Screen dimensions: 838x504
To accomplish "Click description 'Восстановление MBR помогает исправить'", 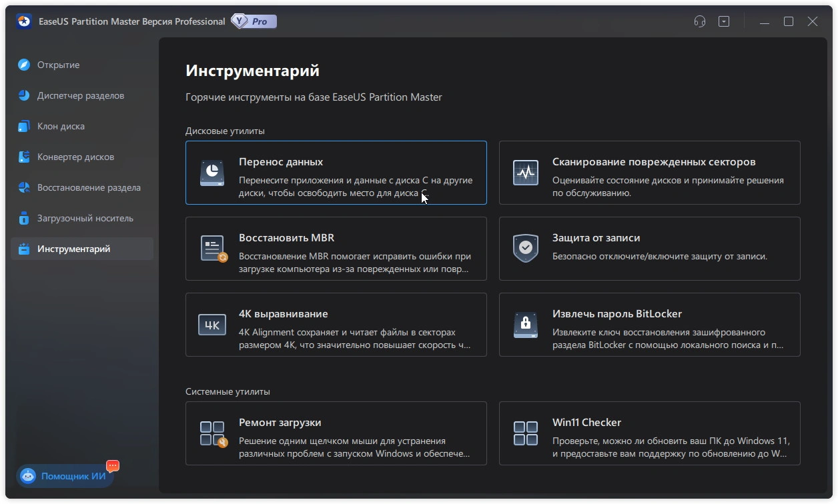I will click(x=355, y=263).
